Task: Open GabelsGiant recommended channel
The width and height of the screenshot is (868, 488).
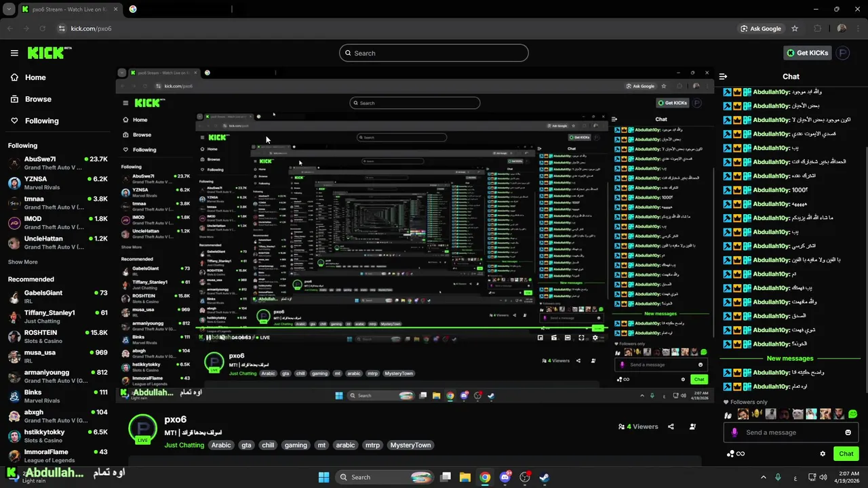Action: click(57, 297)
